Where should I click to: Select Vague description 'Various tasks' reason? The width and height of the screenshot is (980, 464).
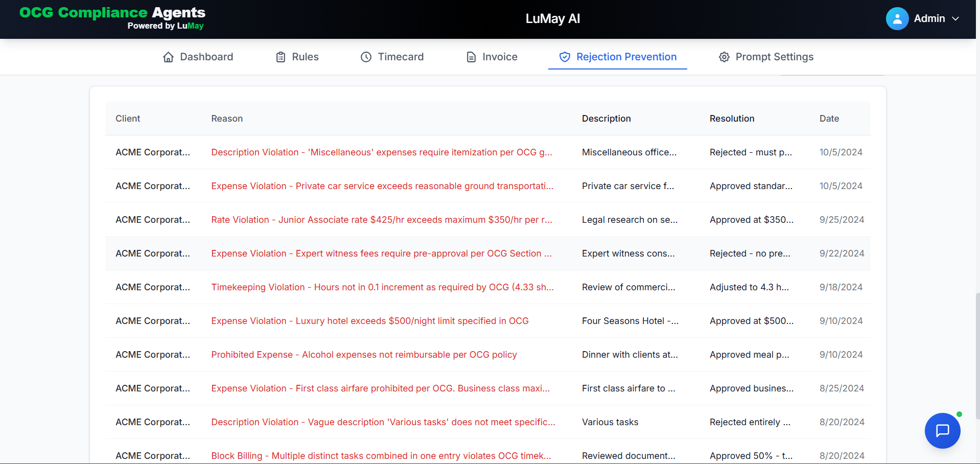pos(383,422)
